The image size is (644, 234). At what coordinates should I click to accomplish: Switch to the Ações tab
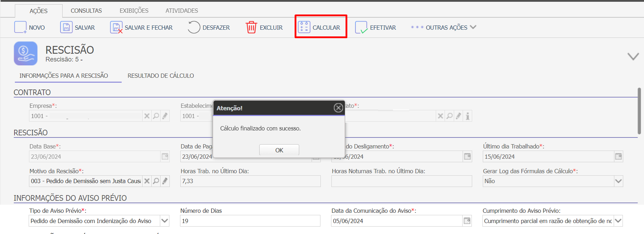[x=39, y=11]
